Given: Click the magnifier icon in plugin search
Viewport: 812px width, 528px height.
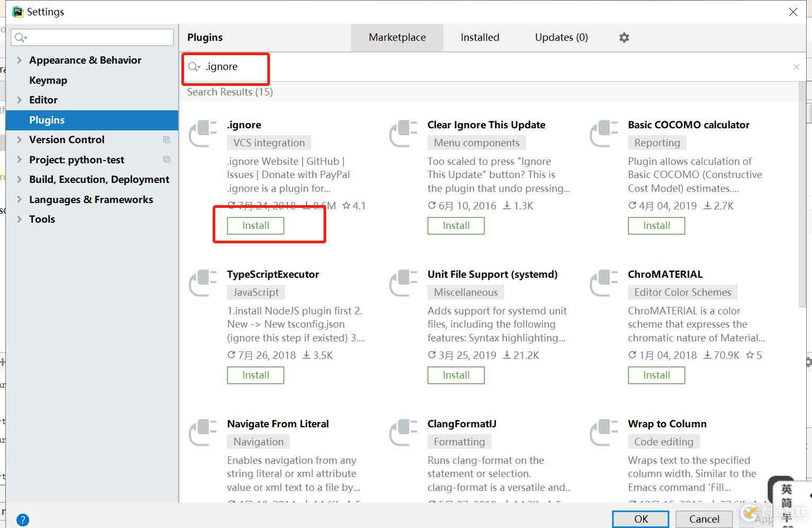Looking at the screenshot, I should pyautogui.click(x=194, y=67).
